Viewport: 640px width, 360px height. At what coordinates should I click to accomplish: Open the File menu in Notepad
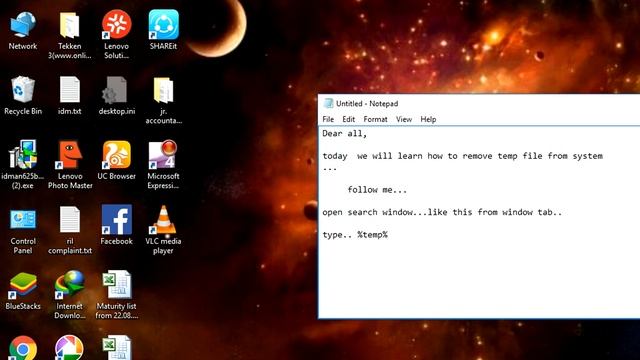point(328,119)
